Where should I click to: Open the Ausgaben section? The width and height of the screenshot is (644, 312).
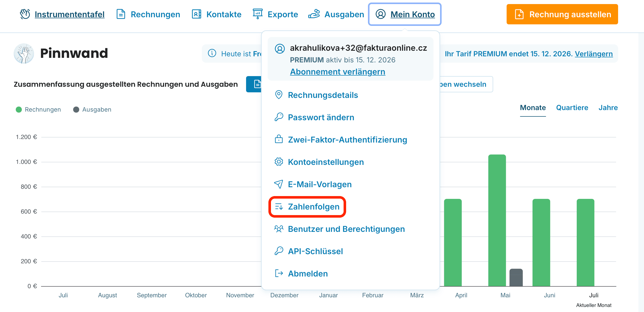pos(336,14)
